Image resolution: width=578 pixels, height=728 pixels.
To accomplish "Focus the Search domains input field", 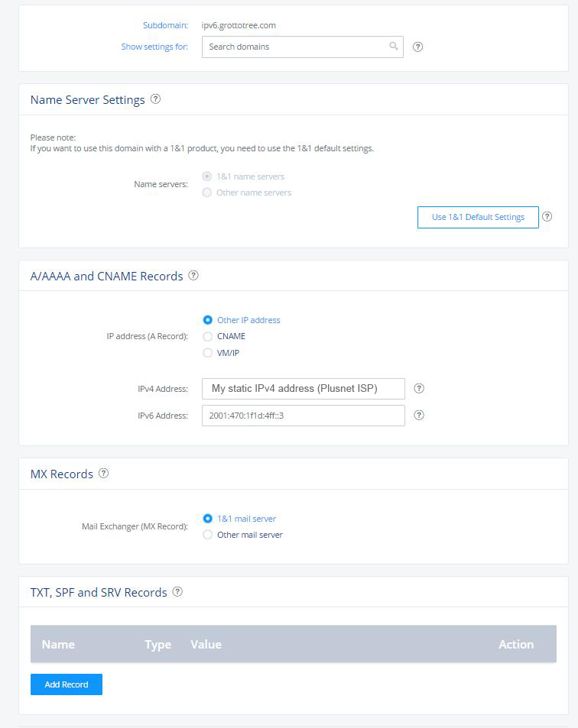I will tap(303, 47).
